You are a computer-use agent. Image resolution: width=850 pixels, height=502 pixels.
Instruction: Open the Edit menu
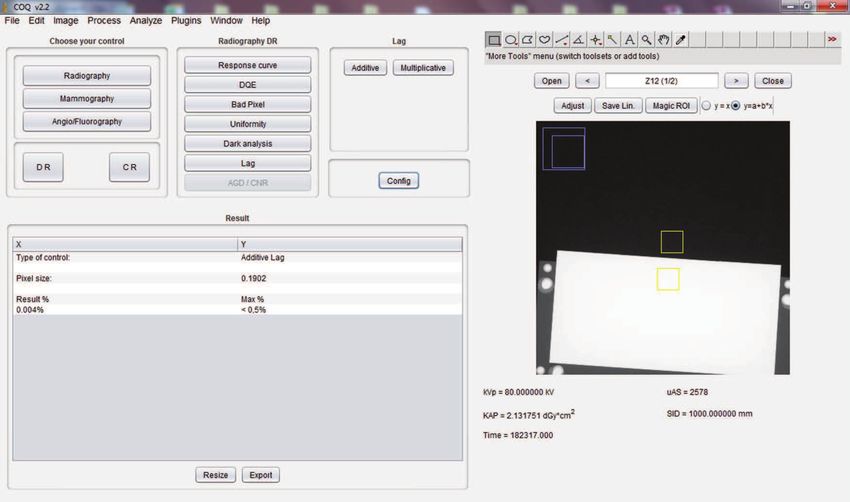36,21
